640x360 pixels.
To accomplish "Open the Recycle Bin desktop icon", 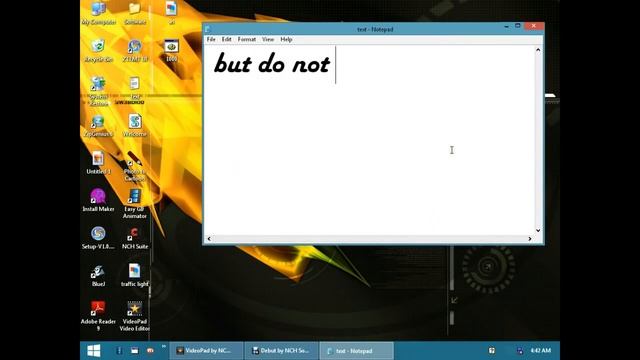I will (98, 50).
